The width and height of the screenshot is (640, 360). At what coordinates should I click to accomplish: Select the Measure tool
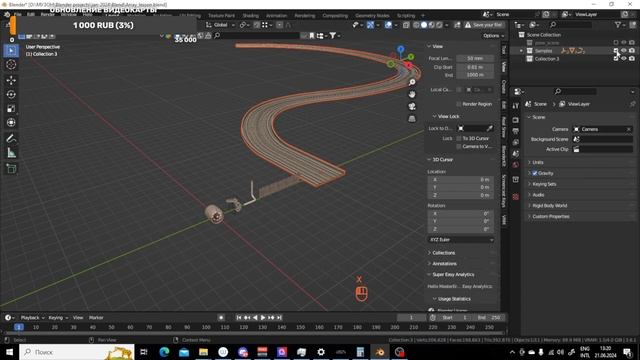coord(11,153)
